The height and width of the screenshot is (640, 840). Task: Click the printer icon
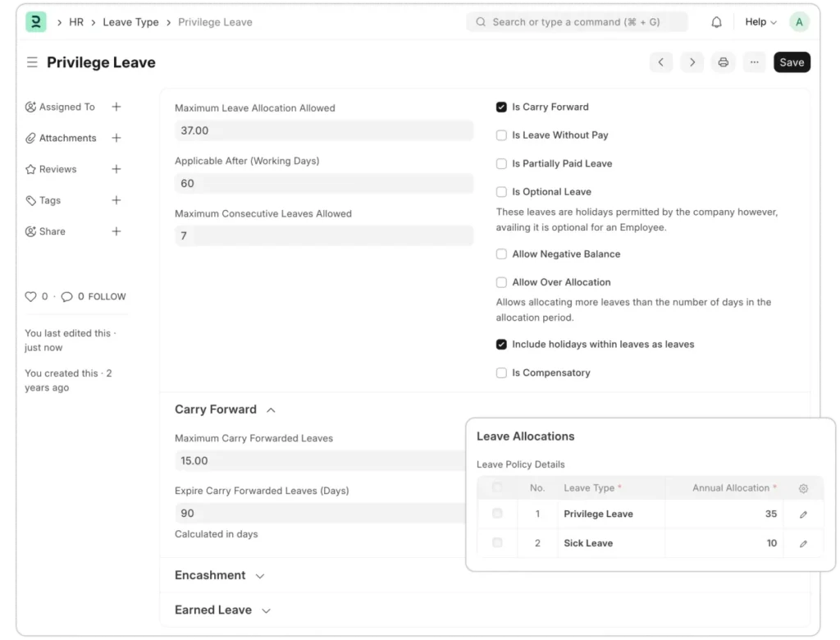coord(724,62)
